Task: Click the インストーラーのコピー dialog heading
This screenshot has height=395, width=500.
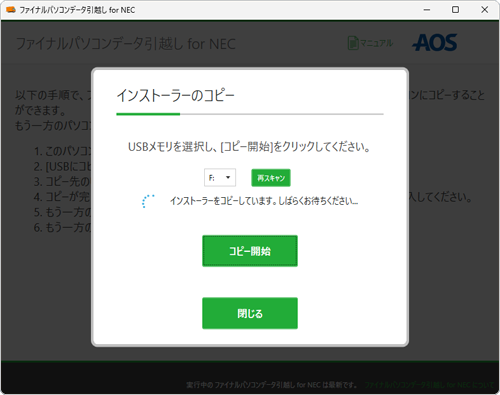Action: [176, 96]
